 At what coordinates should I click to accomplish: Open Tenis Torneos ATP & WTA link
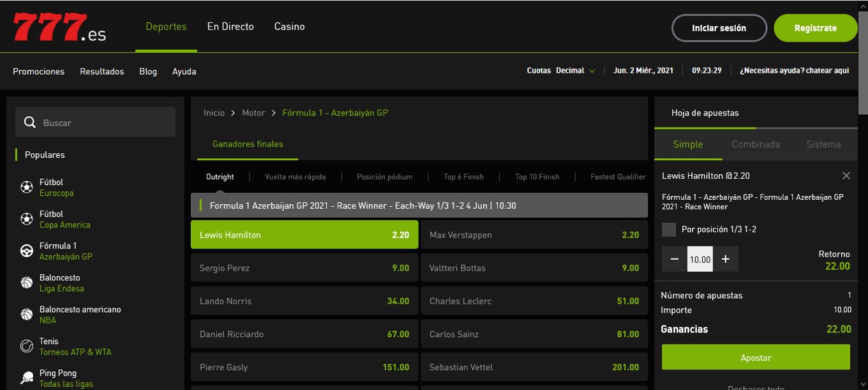point(75,346)
